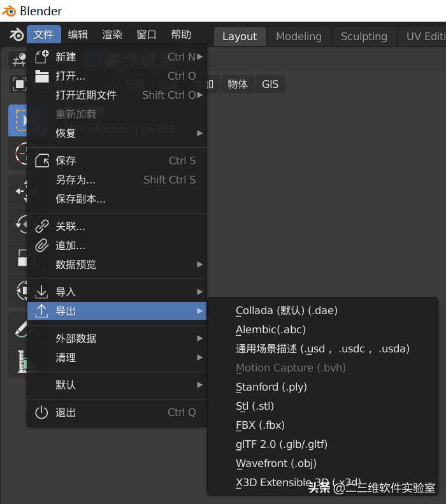Export as Wavefront (.obj)
The height and width of the screenshot is (504, 446).
[x=322, y=463]
